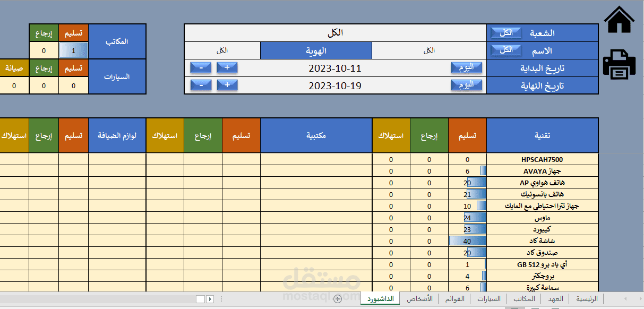
Task: Click the الاسم filter label
Action: (542, 51)
